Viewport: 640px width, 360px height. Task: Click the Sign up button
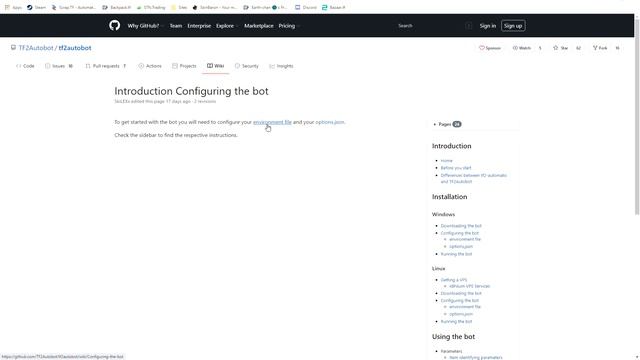click(513, 26)
